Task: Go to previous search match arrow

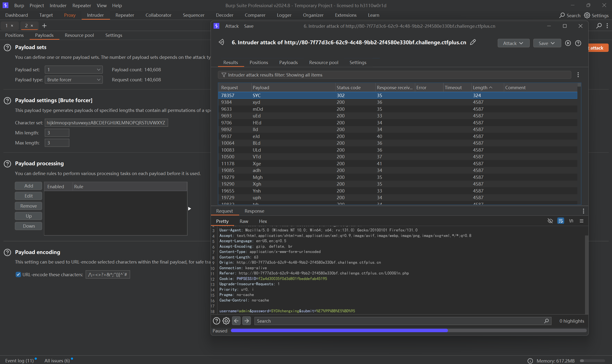Action: [236, 321]
